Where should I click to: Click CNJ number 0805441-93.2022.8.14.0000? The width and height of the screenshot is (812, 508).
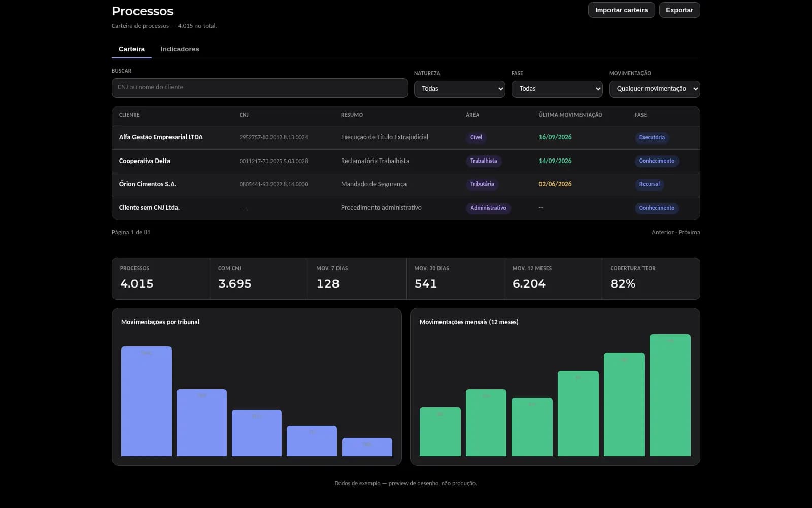point(274,184)
